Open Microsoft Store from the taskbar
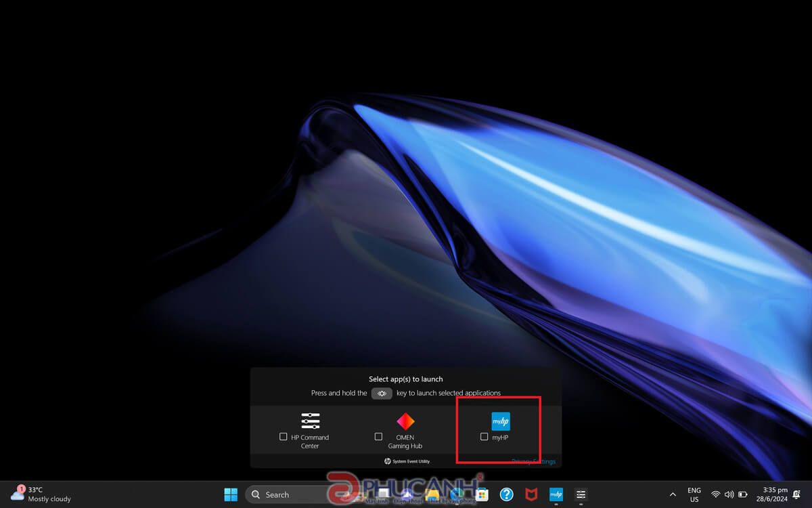This screenshot has width=812, height=508. (x=482, y=494)
